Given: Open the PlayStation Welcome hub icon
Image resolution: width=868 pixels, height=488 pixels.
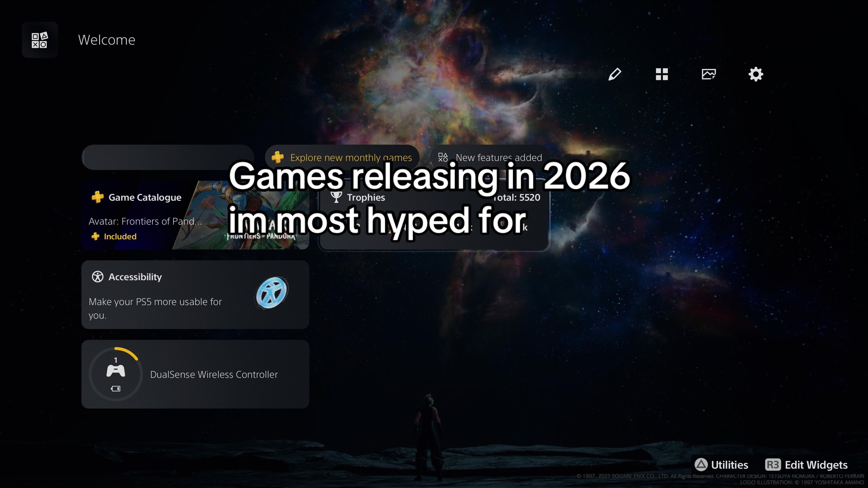Looking at the screenshot, I should [40, 40].
